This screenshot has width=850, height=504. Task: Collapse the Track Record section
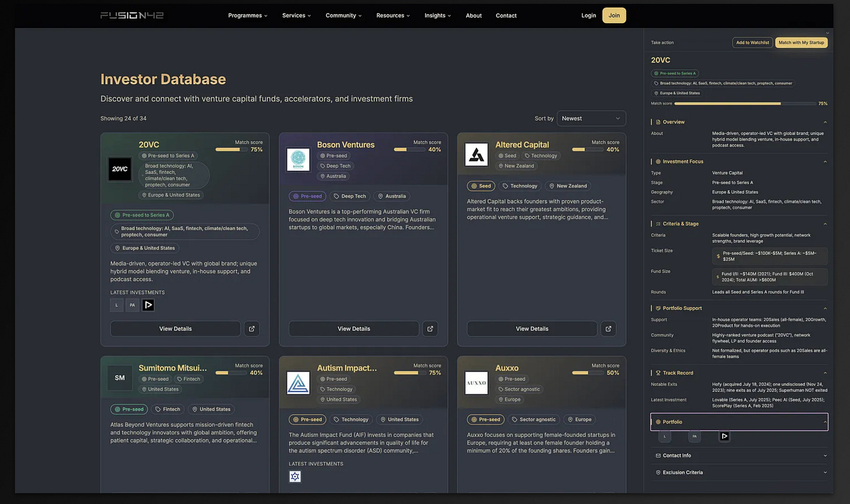coord(825,373)
